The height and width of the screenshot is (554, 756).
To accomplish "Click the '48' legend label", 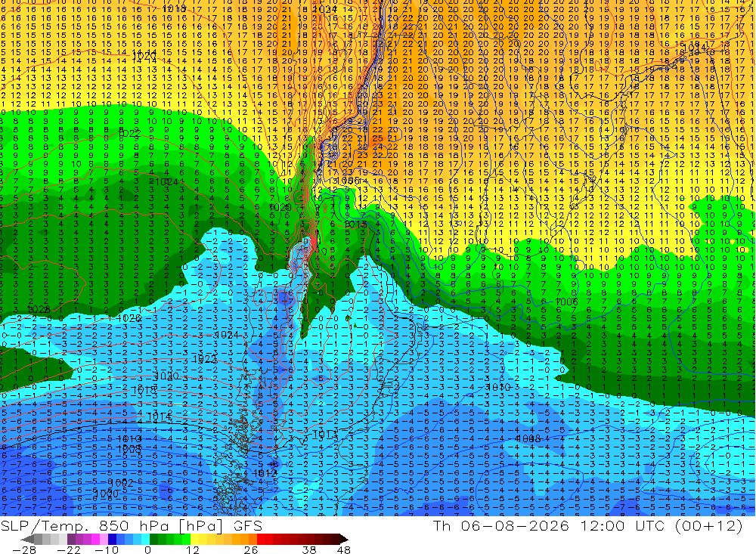I will (344, 549).
